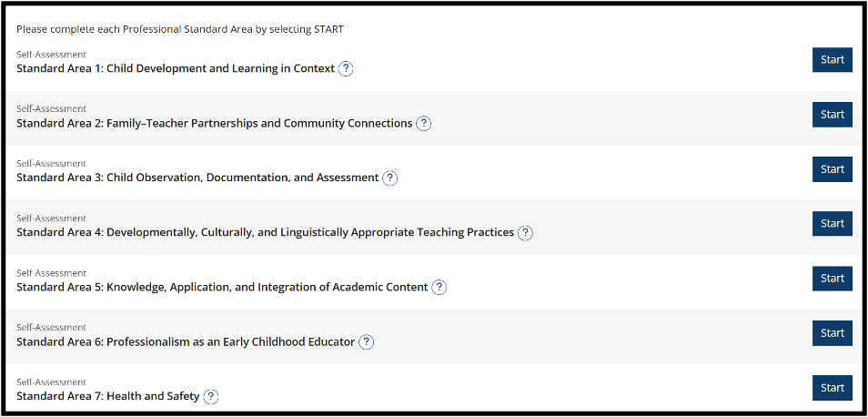The height and width of the screenshot is (417, 868).
Task: Start Standard Area 1 self-assessment
Action: [x=832, y=60]
